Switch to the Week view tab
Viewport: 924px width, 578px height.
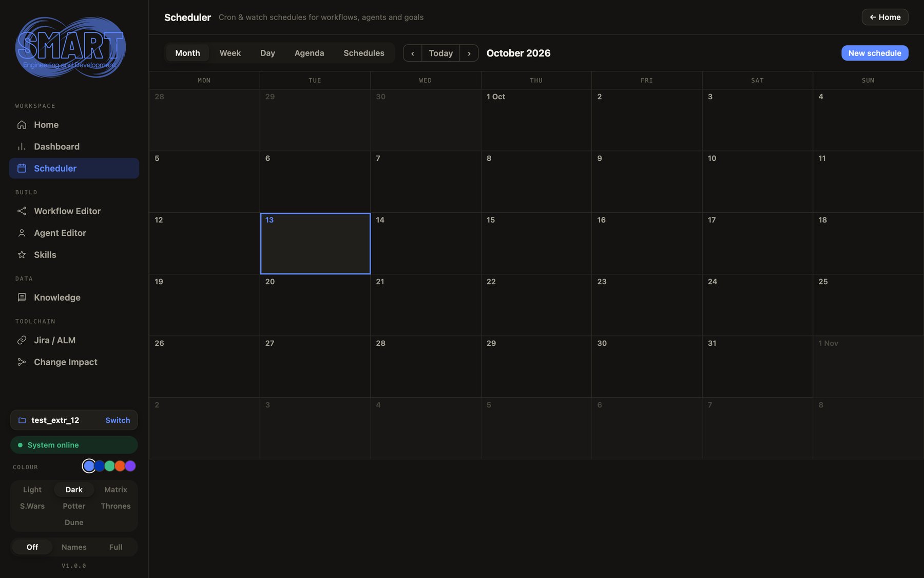(x=230, y=53)
